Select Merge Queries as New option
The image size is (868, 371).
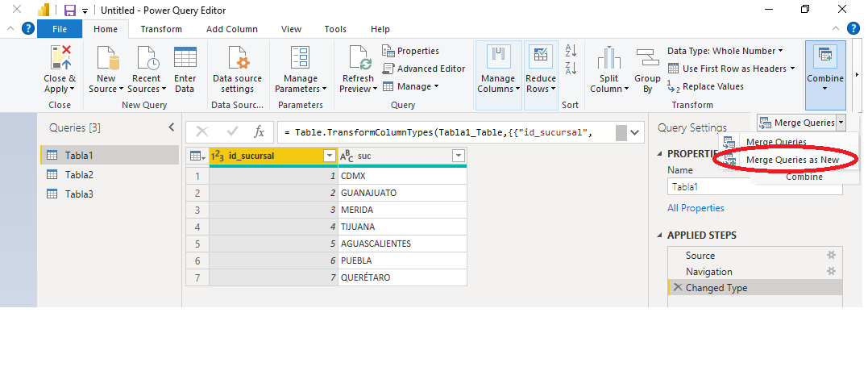click(x=792, y=160)
